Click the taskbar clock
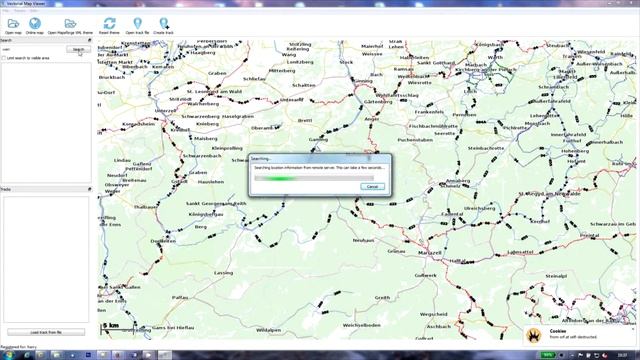The width and height of the screenshot is (640, 360). (622, 355)
